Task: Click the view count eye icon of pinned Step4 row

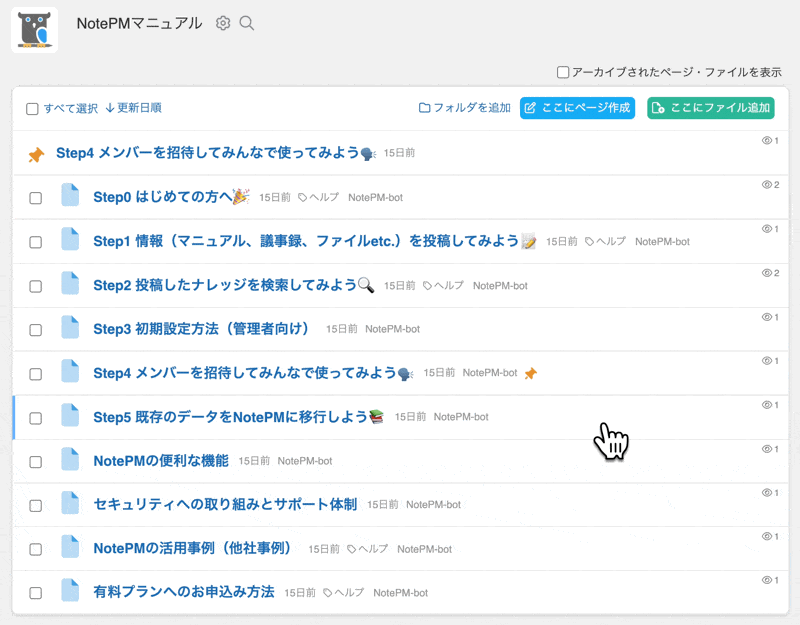Action: pyautogui.click(x=766, y=140)
